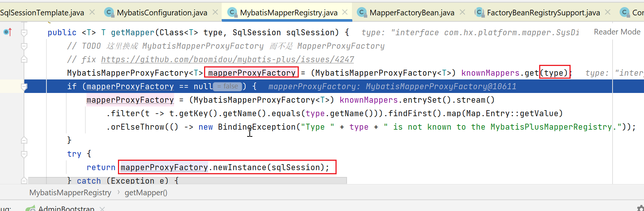Close the MapperFactoryBean.java tab
Image resolution: width=644 pixels, height=211 pixels.
(462, 12)
